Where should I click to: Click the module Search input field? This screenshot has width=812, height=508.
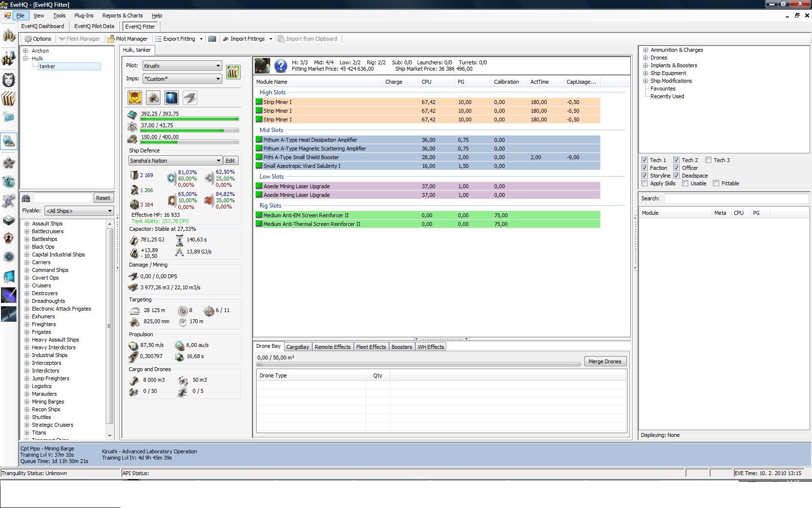pos(736,198)
